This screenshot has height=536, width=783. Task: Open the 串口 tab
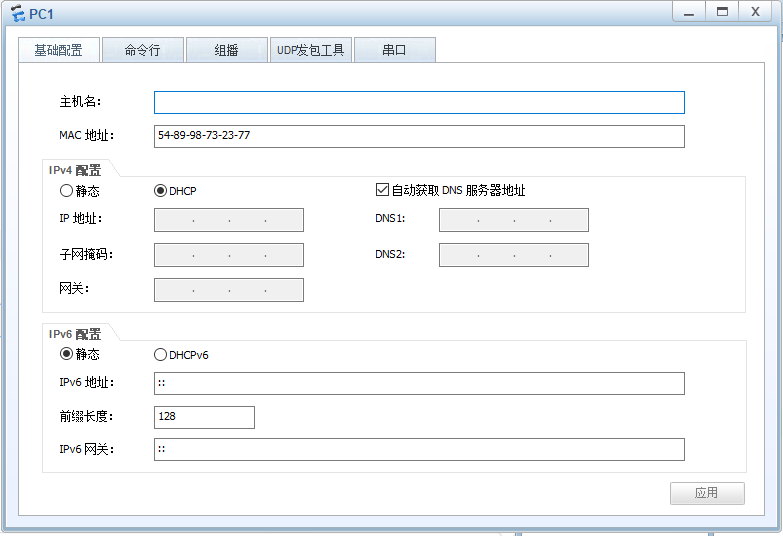[394, 50]
